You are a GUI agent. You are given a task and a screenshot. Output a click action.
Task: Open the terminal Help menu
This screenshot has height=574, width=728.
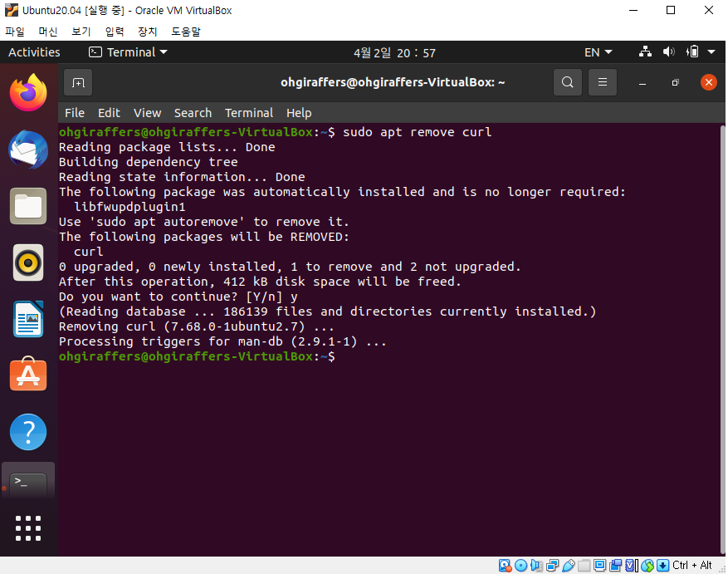click(299, 113)
